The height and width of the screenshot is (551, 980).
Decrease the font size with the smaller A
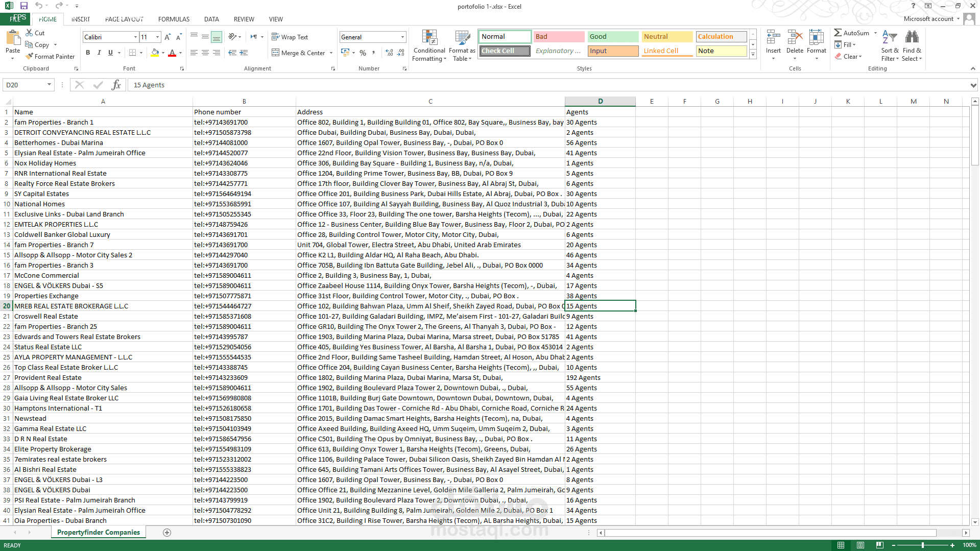coord(179,37)
